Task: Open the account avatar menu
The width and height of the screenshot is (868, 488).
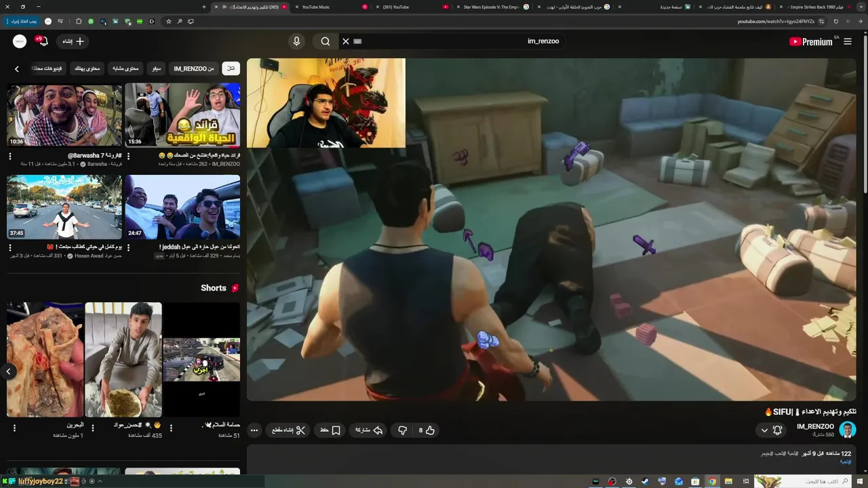Action: [20, 41]
